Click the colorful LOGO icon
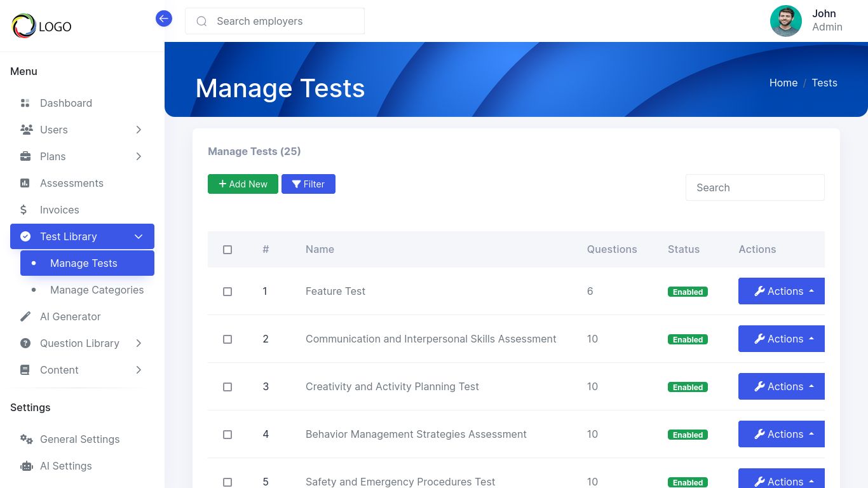The image size is (868, 488). tap(24, 26)
